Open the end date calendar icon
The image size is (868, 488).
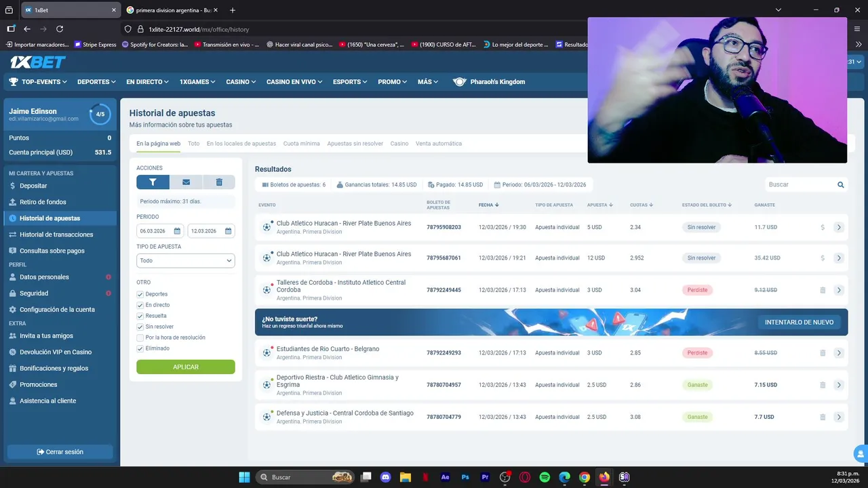click(x=229, y=231)
